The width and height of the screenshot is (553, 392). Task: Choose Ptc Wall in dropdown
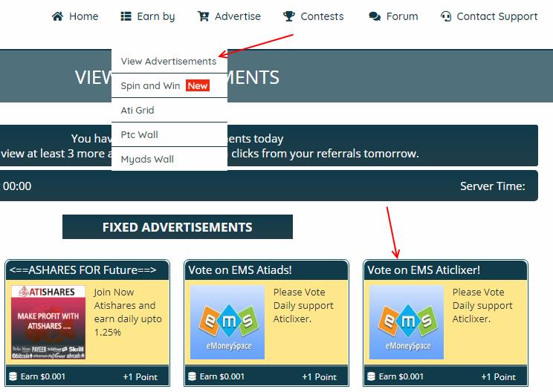pos(169,134)
